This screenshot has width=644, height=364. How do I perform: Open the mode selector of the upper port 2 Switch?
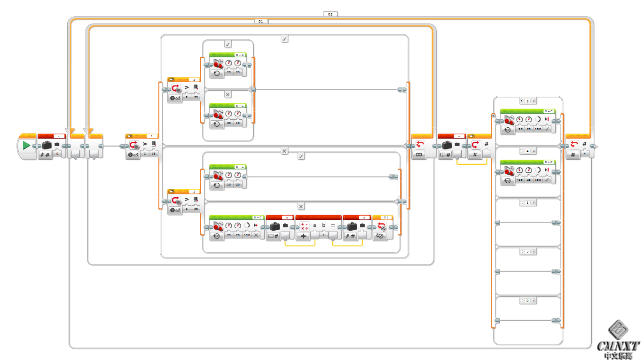point(175,98)
